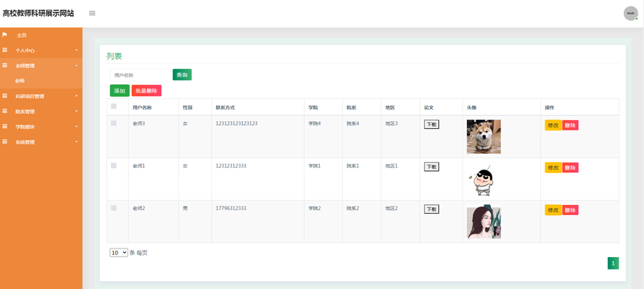Click the red 批量删除 button
The image size is (644, 289).
click(146, 91)
